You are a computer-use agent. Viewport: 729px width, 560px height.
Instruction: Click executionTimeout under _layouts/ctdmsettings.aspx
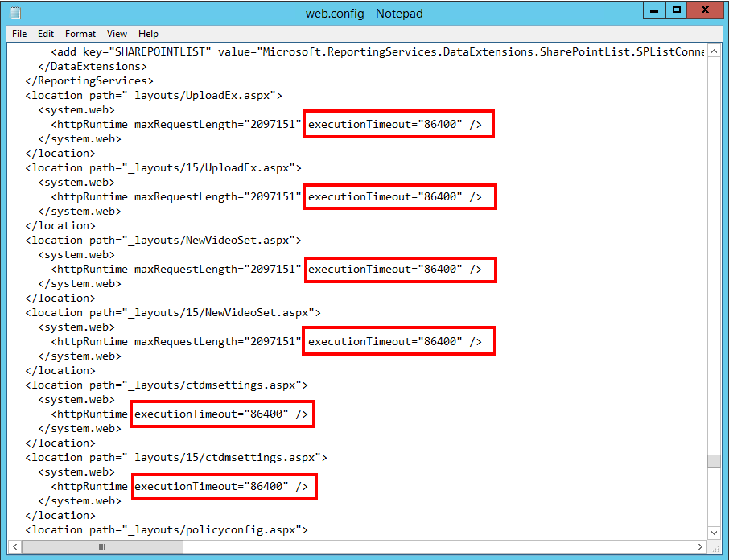pos(212,414)
